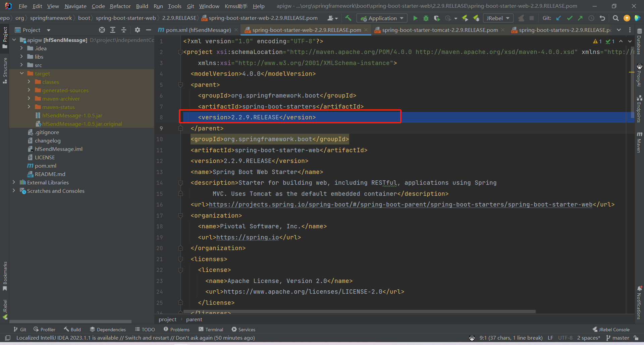This screenshot has width=644, height=345.
Task: Click the green Debug bug icon
Action: tap(426, 18)
